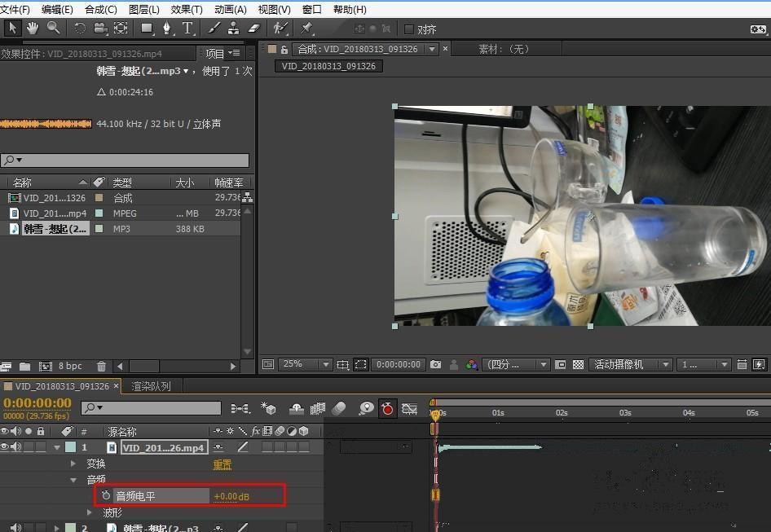Enable the 对齐 snapping checkbox
The width and height of the screenshot is (771, 532).
click(x=408, y=29)
